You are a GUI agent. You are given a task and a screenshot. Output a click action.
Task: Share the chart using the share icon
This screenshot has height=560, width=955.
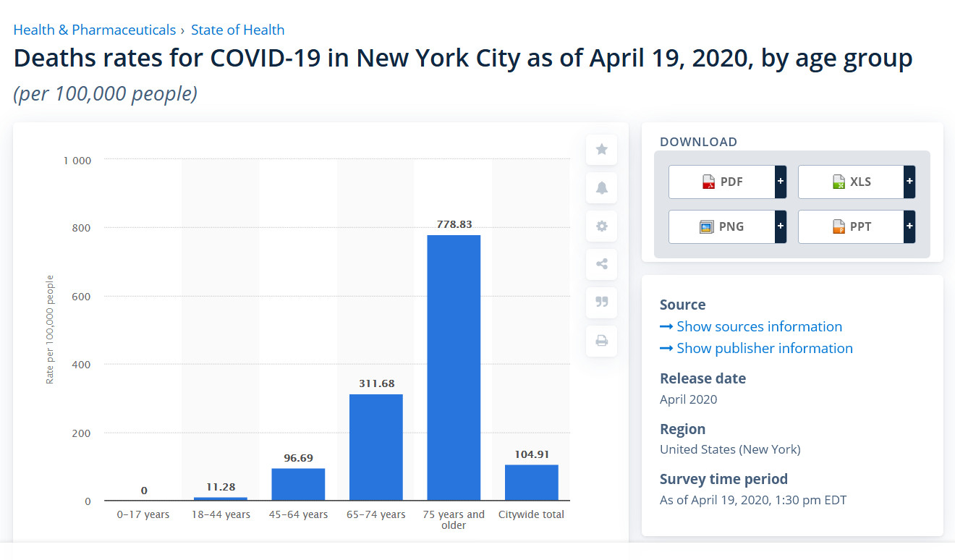coord(601,264)
